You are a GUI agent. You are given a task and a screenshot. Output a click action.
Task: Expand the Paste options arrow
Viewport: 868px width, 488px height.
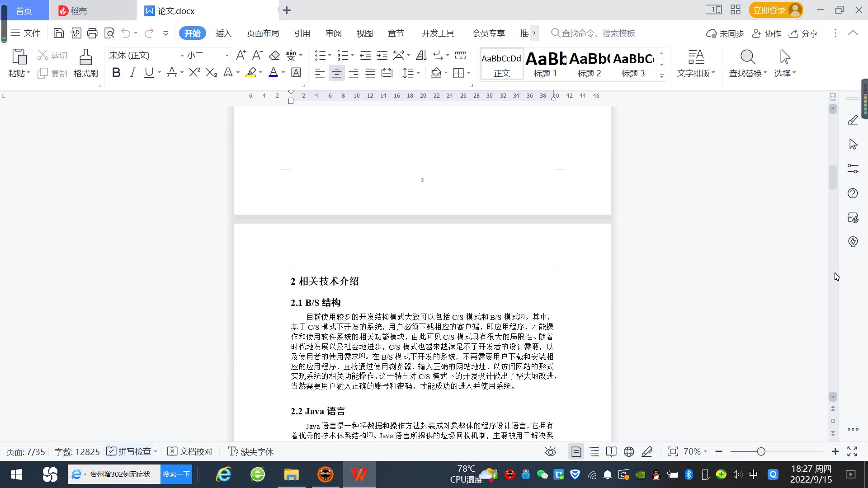point(28,73)
